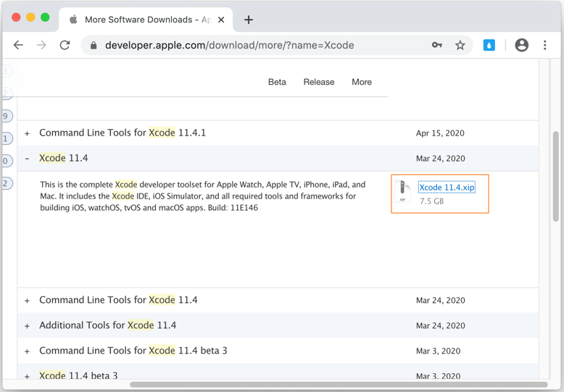
Task: Collapse the Xcode 11.4 row
Action: coord(27,158)
